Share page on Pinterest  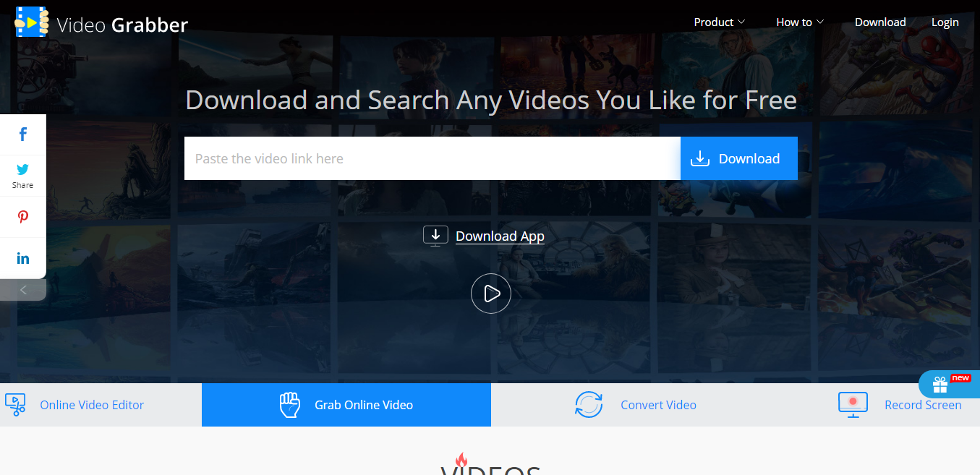(x=23, y=217)
